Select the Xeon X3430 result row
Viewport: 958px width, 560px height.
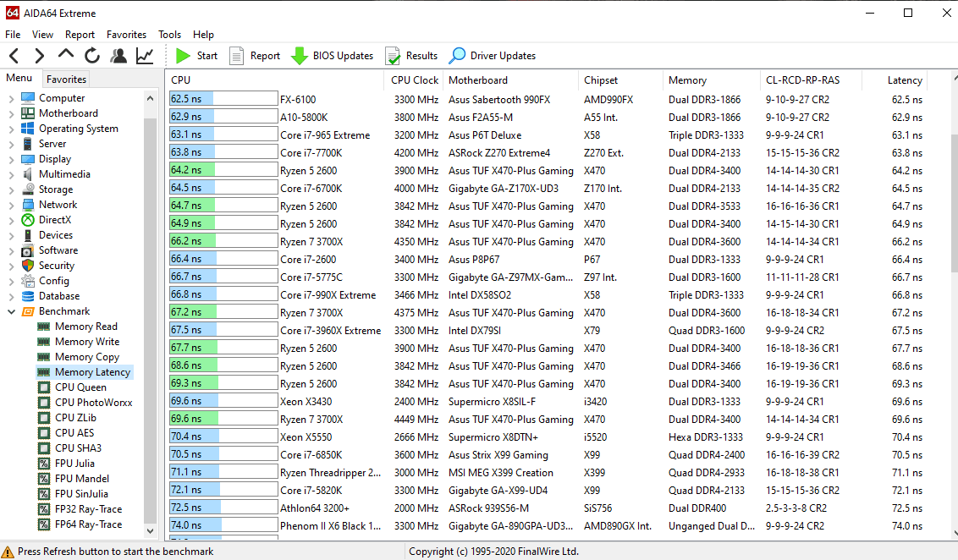tap(547, 401)
